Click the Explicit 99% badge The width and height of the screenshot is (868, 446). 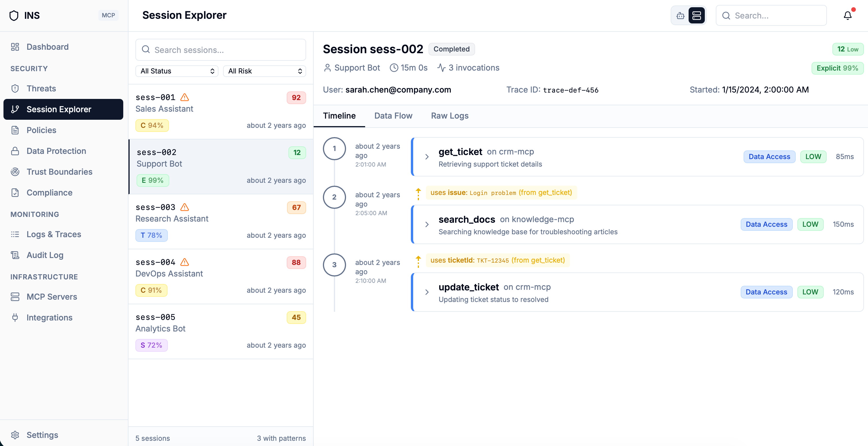pyautogui.click(x=837, y=68)
